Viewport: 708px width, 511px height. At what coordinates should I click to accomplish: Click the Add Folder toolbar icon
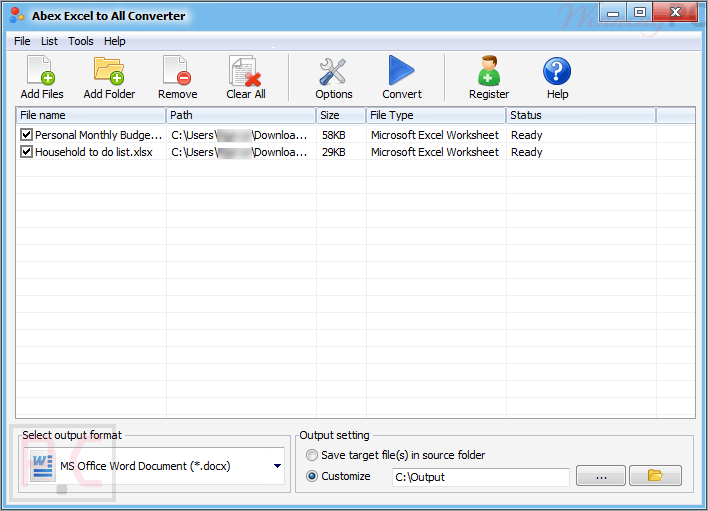tap(109, 70)
